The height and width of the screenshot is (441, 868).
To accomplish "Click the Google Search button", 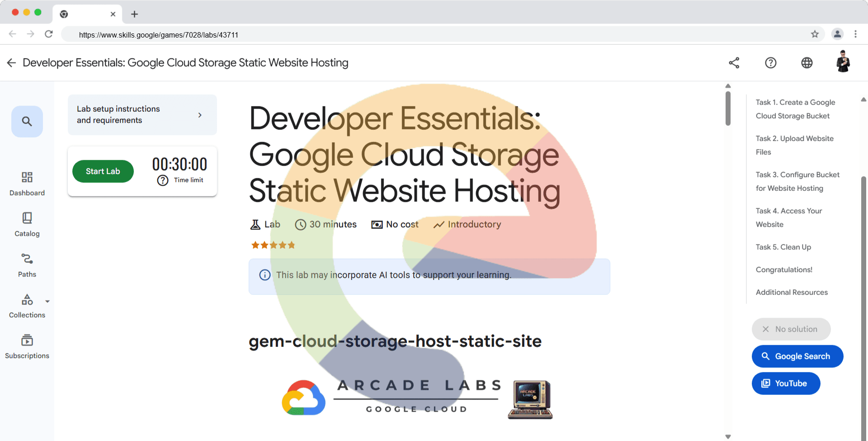I will (x=797, y=356).
